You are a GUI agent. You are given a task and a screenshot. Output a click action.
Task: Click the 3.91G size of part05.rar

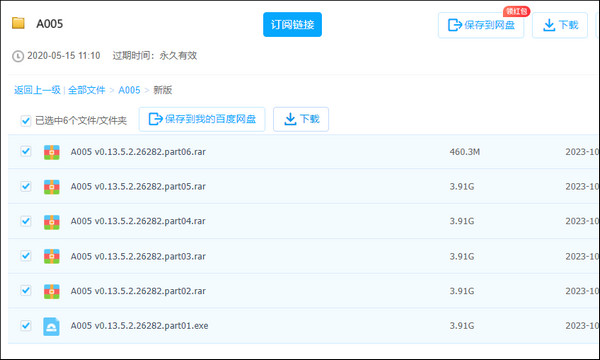click(x=462, y=187)
